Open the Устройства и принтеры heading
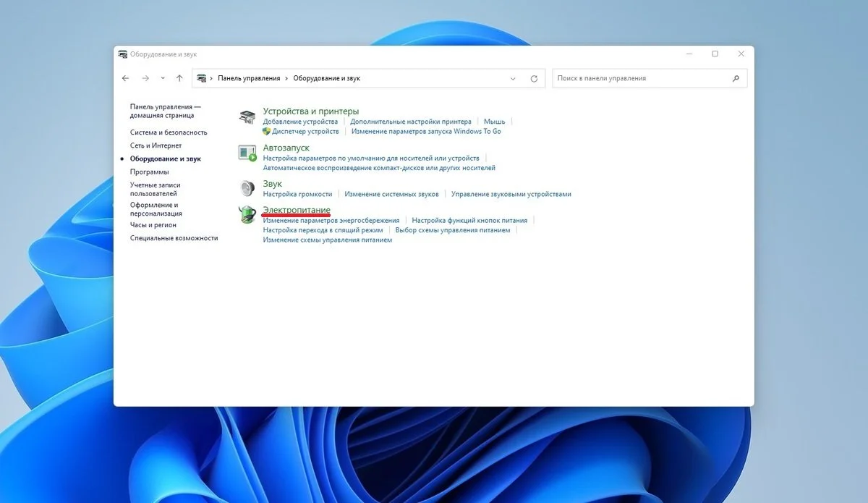 [311, 111]
